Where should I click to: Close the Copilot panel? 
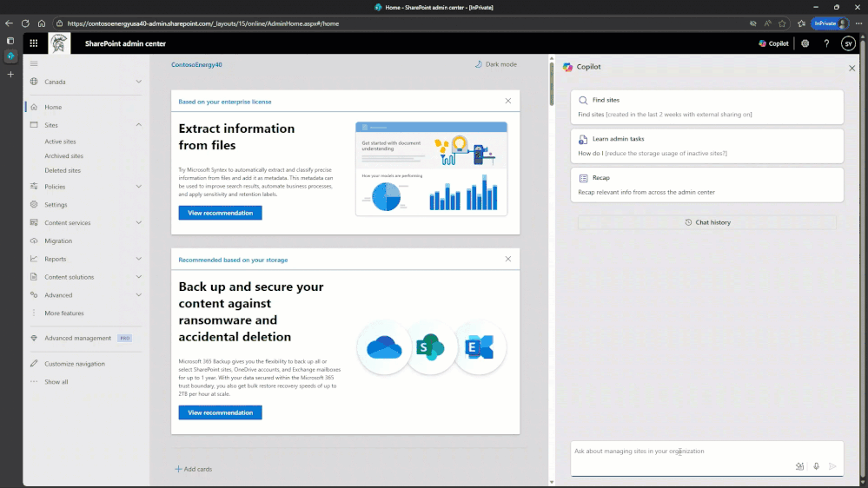coord(852,68)
